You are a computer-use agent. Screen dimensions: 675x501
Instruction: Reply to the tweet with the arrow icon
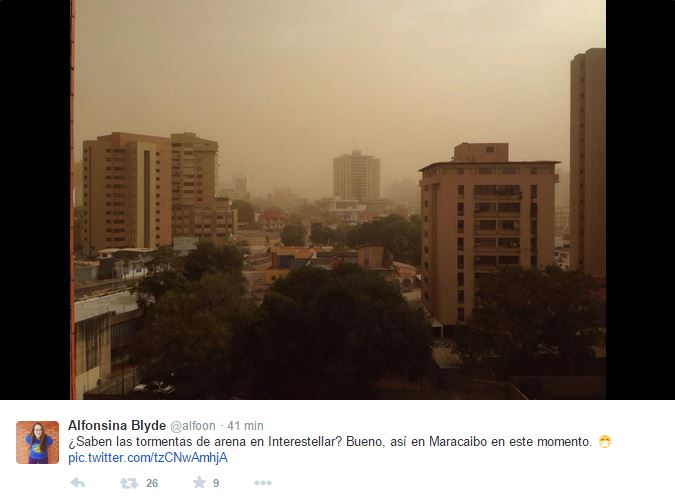click(x=77, y=483)
